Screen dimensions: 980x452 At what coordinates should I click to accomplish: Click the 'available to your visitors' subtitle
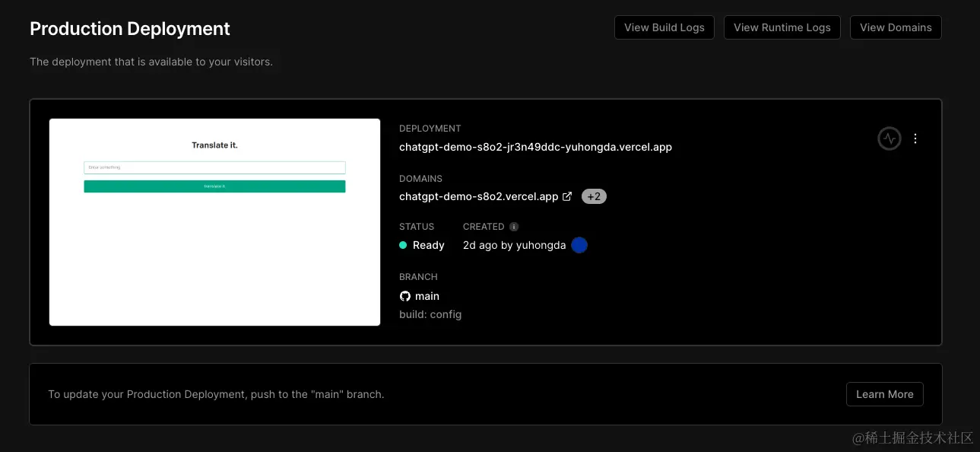(x=151, y=62)
